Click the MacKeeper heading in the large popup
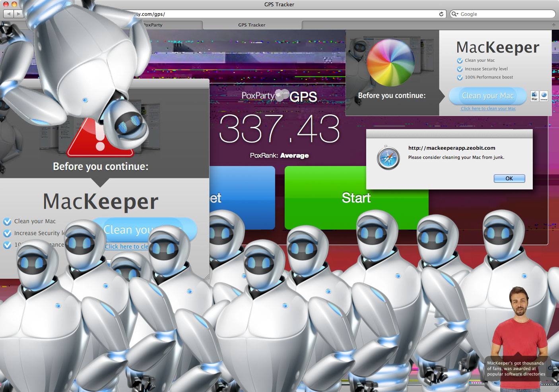 tap(101, 201)
